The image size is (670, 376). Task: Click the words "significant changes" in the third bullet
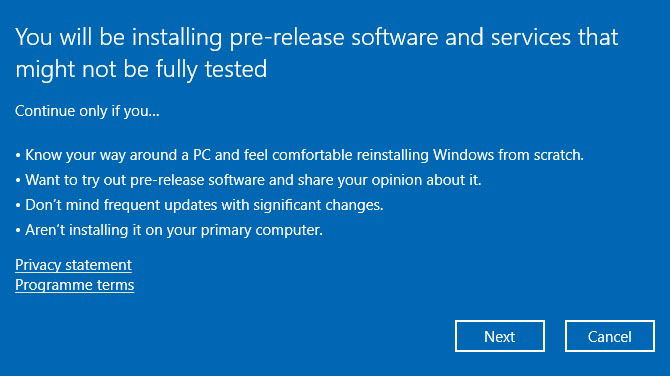(x=318, y=205)
